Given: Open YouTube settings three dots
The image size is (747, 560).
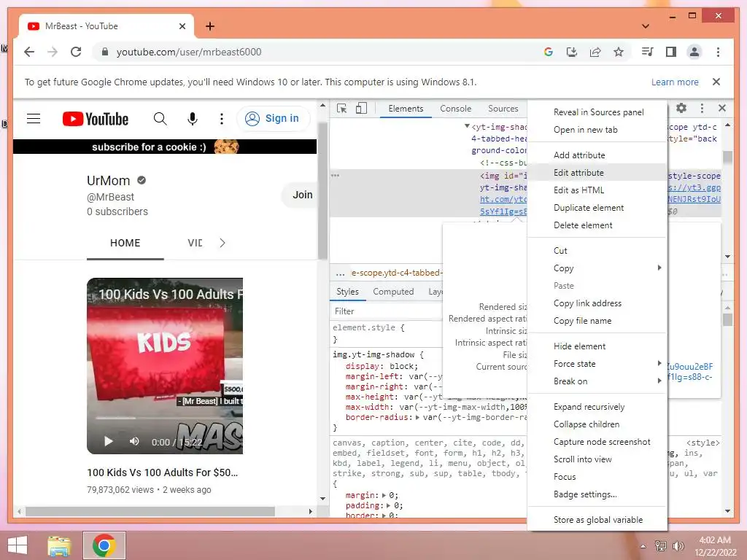Looking at the screenshot, I should click(x=222, y=119).
